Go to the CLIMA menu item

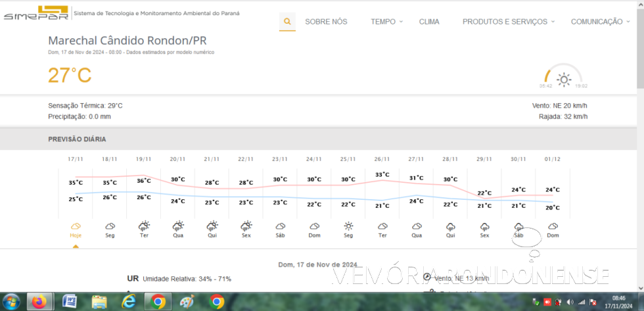[x=429, y=22]
